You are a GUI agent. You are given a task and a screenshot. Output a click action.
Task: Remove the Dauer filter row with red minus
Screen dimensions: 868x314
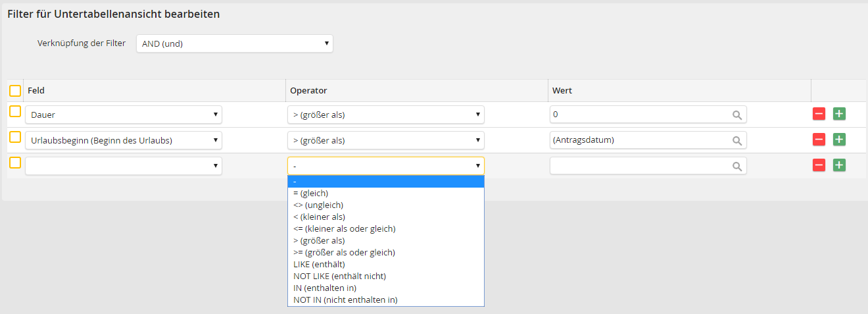tap(819, 114)
